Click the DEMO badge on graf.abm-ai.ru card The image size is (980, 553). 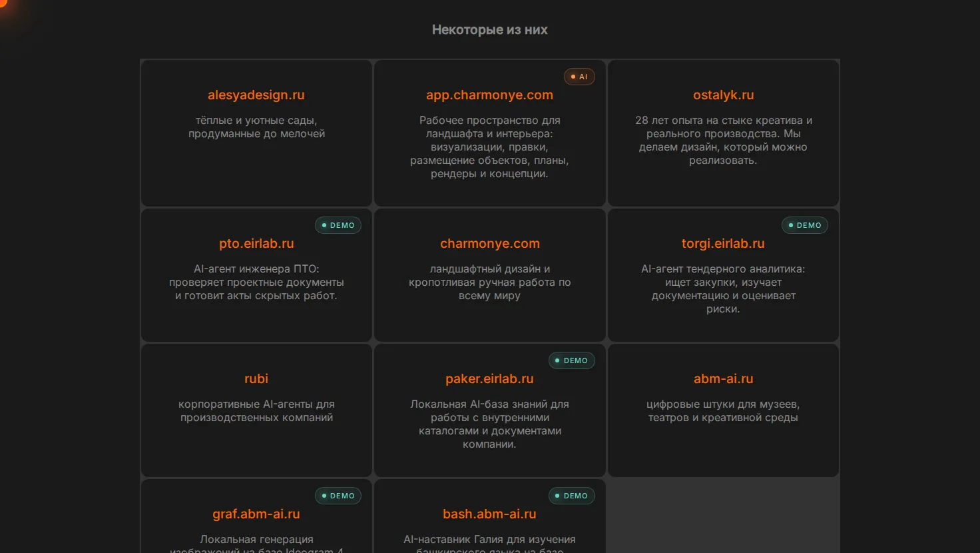[338, 496]
